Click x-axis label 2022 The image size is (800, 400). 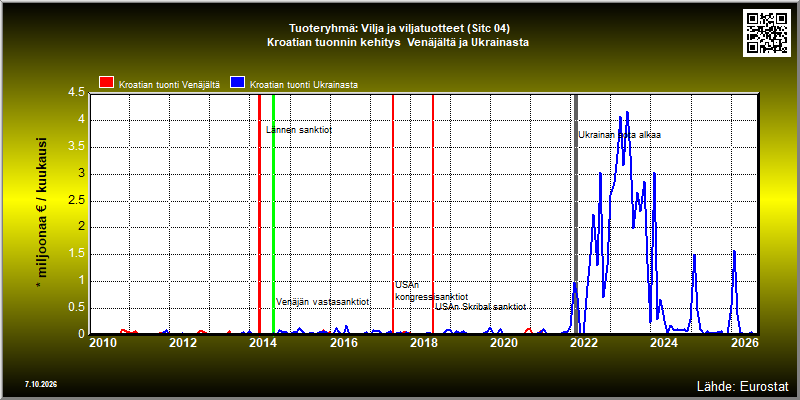coord(583,342)
